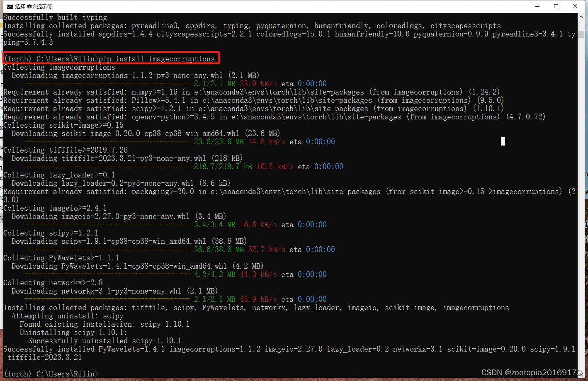Click 'Successfully uninstalled scipy-1.10.1' line
Image resolution: width=588 pixels, height=381 pixels.
(x=105, y=341)
